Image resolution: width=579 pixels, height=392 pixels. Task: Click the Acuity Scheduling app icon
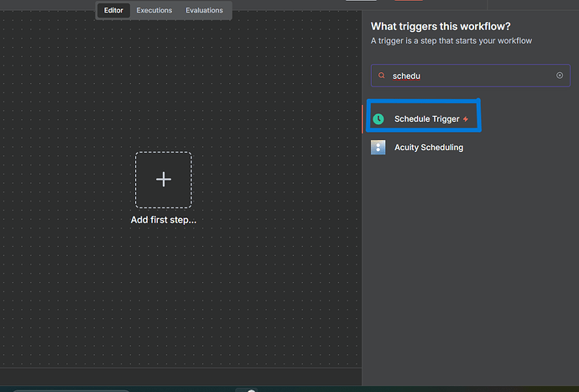click(378, 147)
